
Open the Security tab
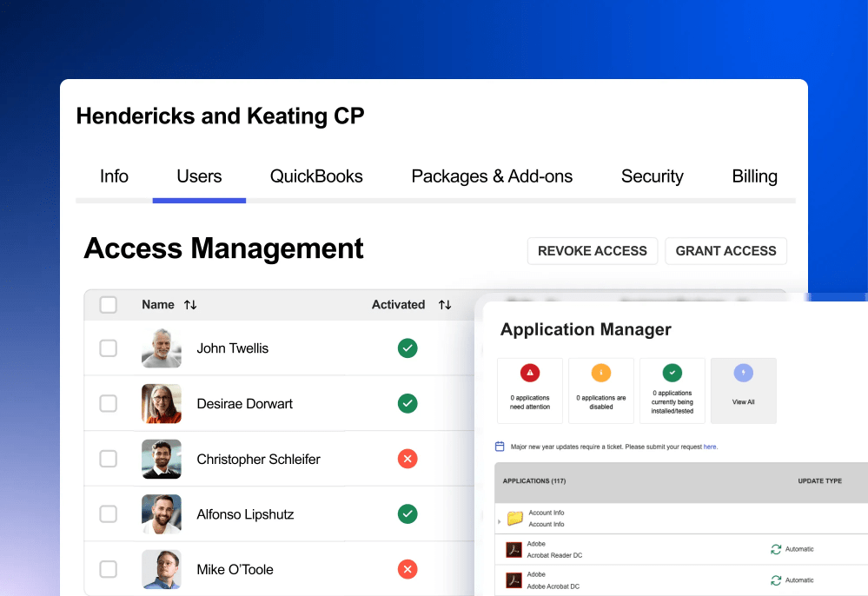click(x=652, y=176)
